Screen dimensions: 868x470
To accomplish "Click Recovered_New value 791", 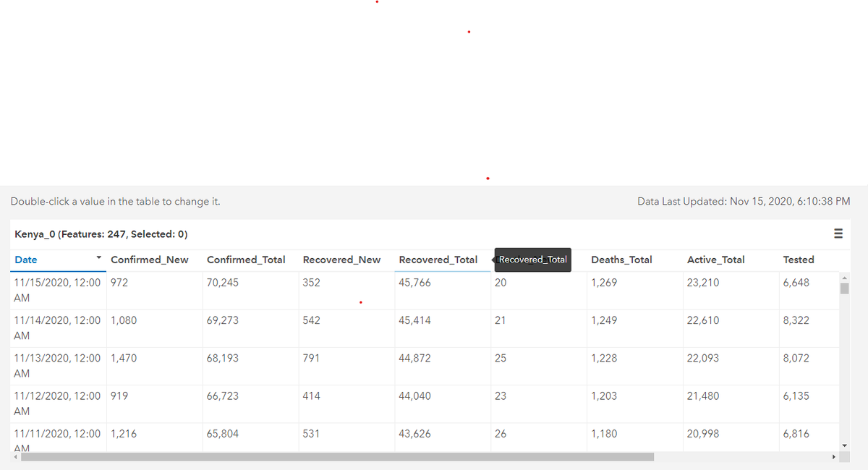I will click(x=312, y=358).
